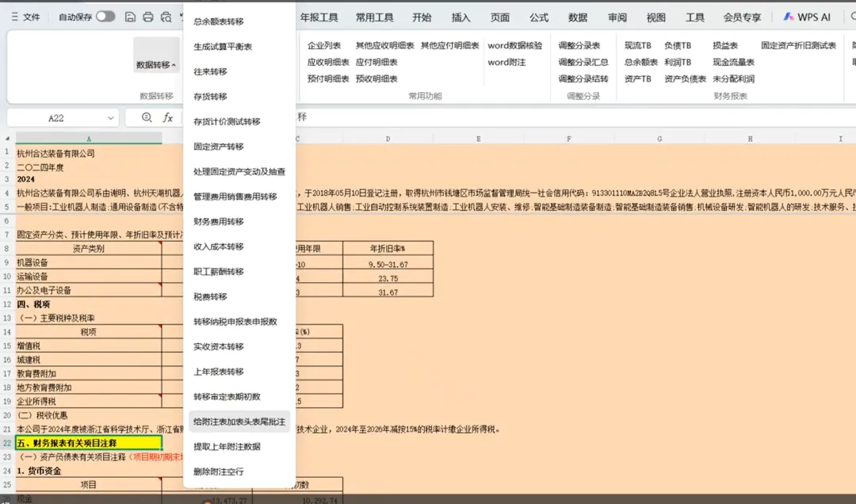Click the WPS AI icon

[x=789, y=17]
